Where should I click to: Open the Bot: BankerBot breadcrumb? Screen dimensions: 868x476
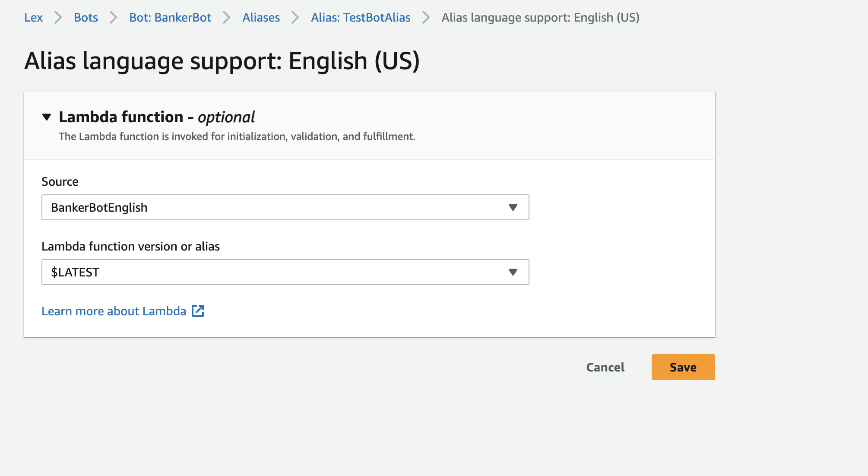[170, 18]
